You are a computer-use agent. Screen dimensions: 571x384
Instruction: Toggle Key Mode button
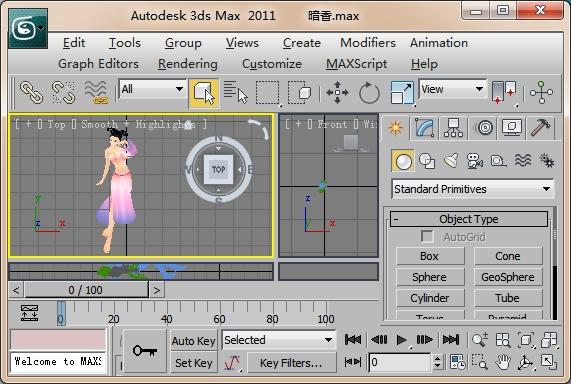point(353,362)
